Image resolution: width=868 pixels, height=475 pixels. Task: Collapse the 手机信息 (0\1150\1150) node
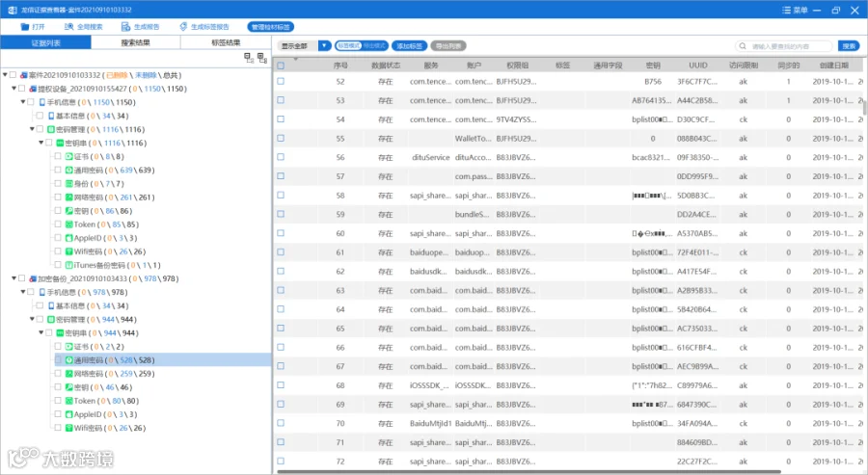point(23,102)
